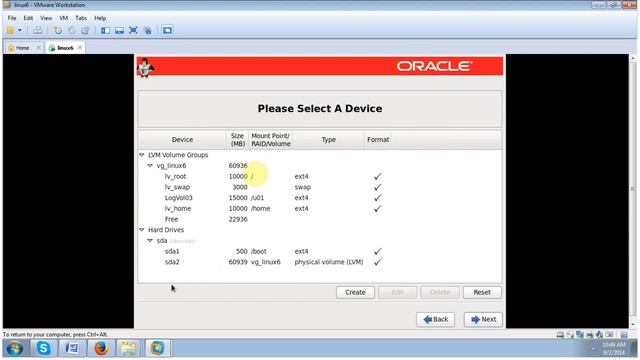Viewport: 640px width, 360px height.
Task: Click the format checkmark for lv_swap
Action: tap(378, 187)
